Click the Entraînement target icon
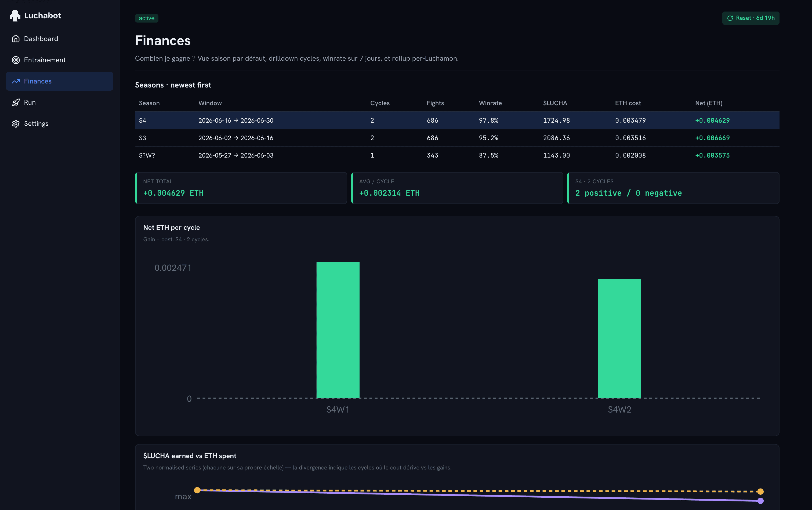 16,60
